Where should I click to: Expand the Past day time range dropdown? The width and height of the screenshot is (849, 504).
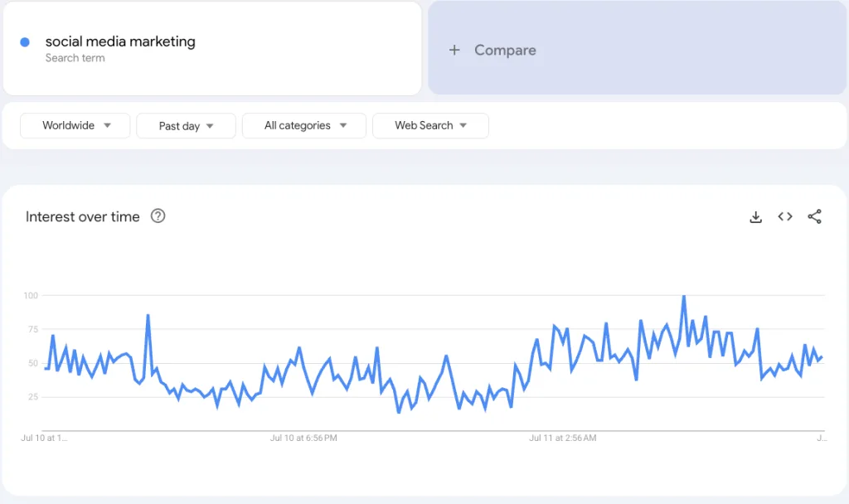(x=186, y=126)
